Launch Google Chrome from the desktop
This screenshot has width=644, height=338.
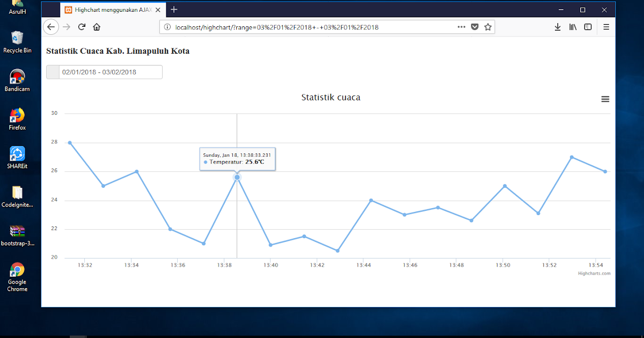[17, 270]
